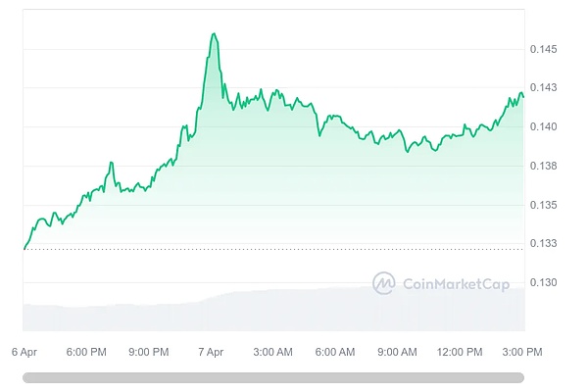The width and height of the screenshot is (588, 392).
Task: Click the 3:00 PM time label
Action: (521, 351)
